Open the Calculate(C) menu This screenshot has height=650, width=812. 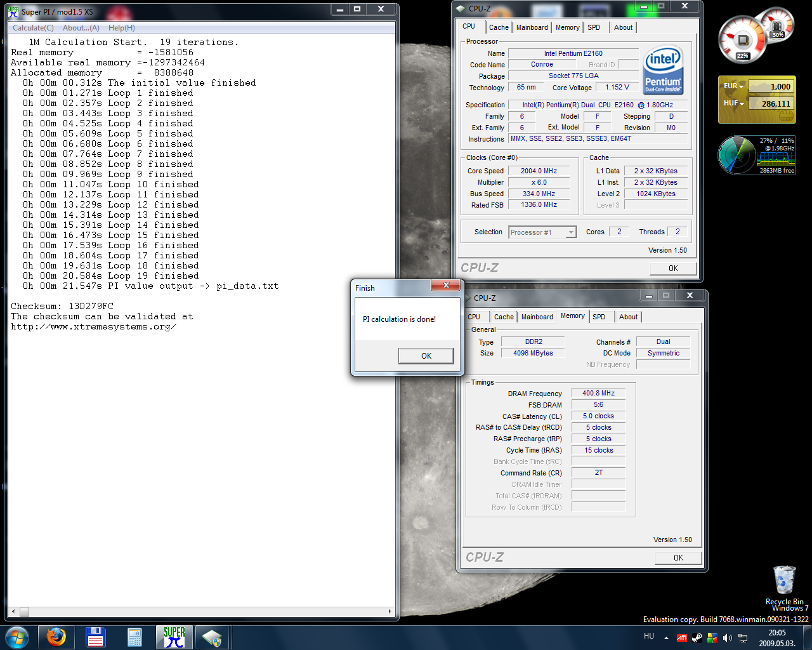[x=34, y=28]
